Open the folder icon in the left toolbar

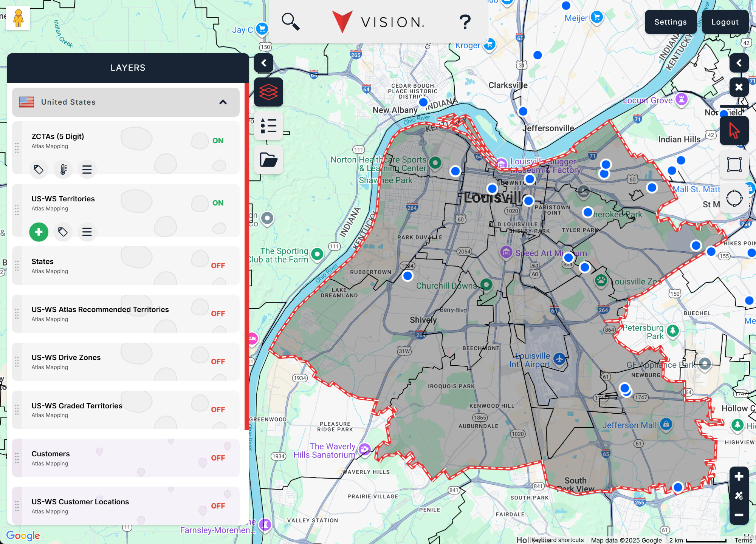click(268, 159)
